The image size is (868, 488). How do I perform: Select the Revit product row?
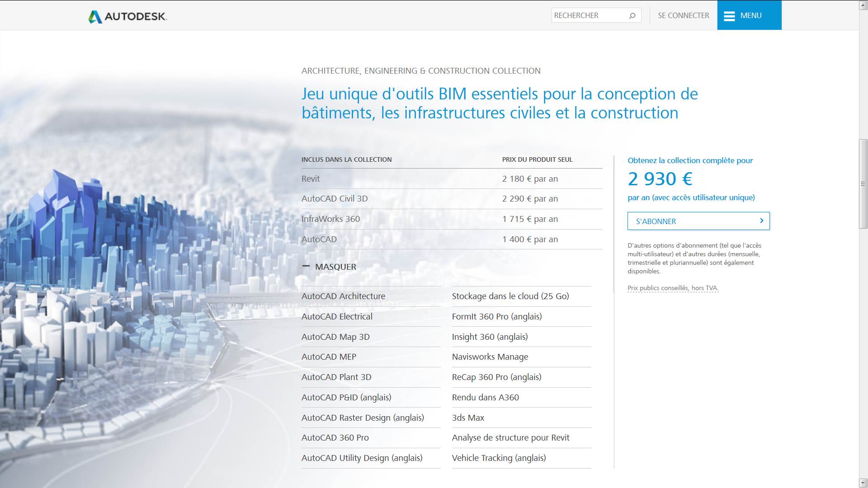click(x=452, y=178)
